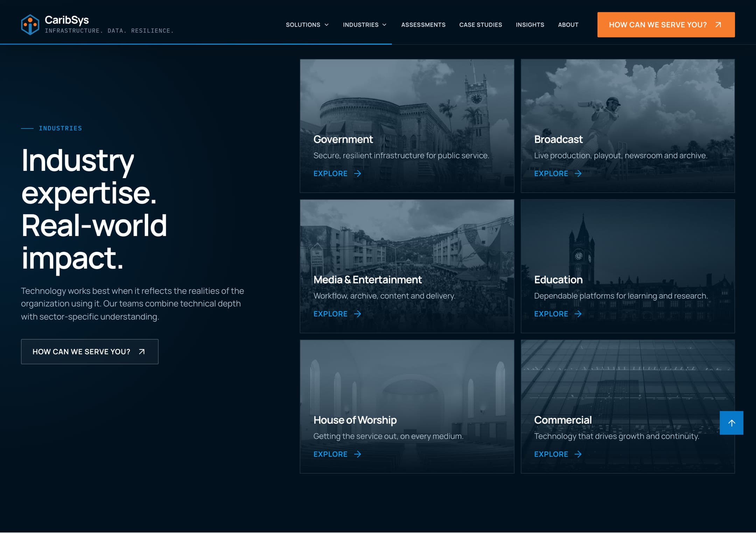
Task: Click the Solutions nav label
Action: (303, 25)
